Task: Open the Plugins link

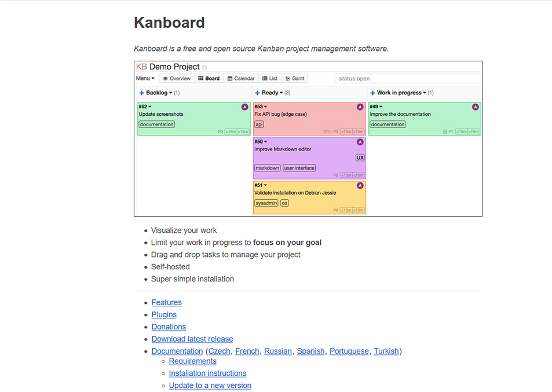Action: (164, 314)
